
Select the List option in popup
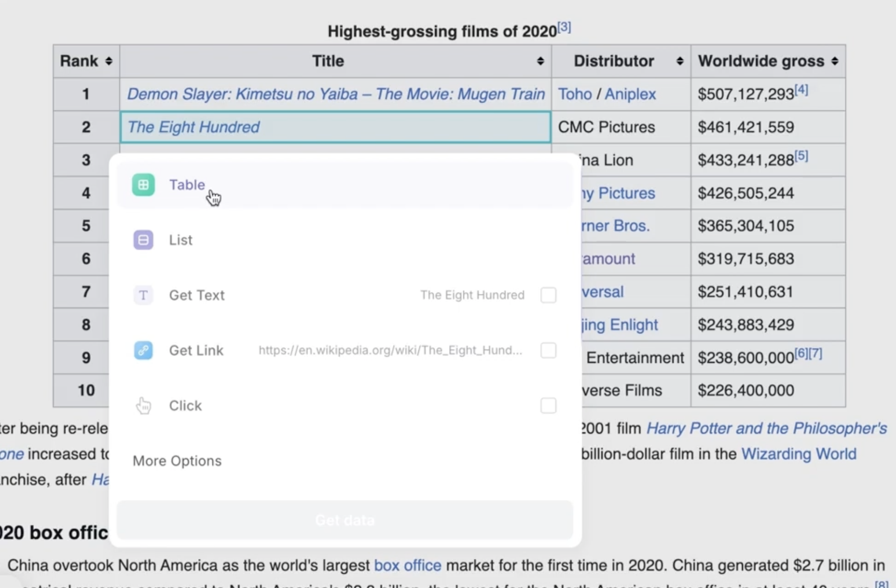click(345, 240)
